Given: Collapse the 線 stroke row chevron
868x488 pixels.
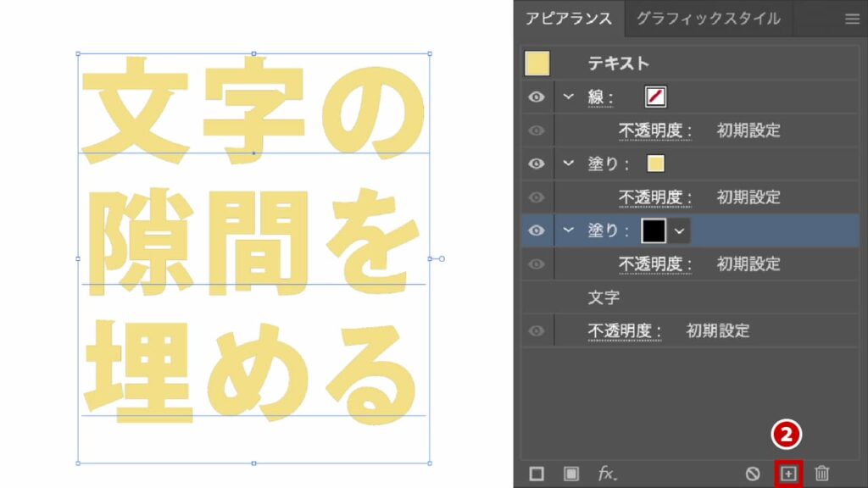Looking at the screenshot, I should (569, 97).
